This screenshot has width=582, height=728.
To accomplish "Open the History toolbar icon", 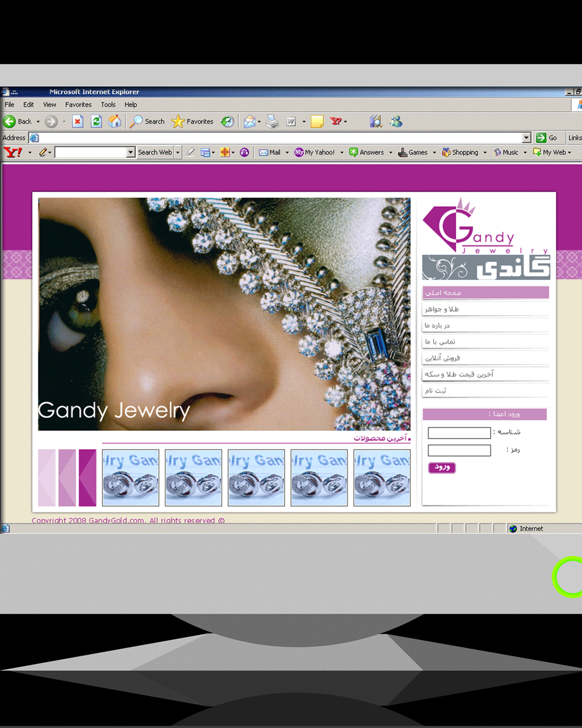I will (x=228, y=121).
